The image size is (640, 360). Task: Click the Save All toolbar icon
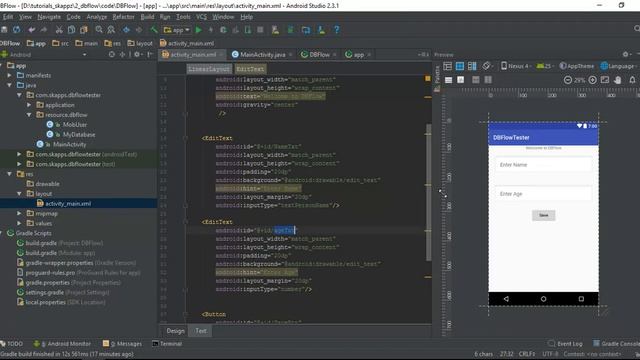(4, 30)
